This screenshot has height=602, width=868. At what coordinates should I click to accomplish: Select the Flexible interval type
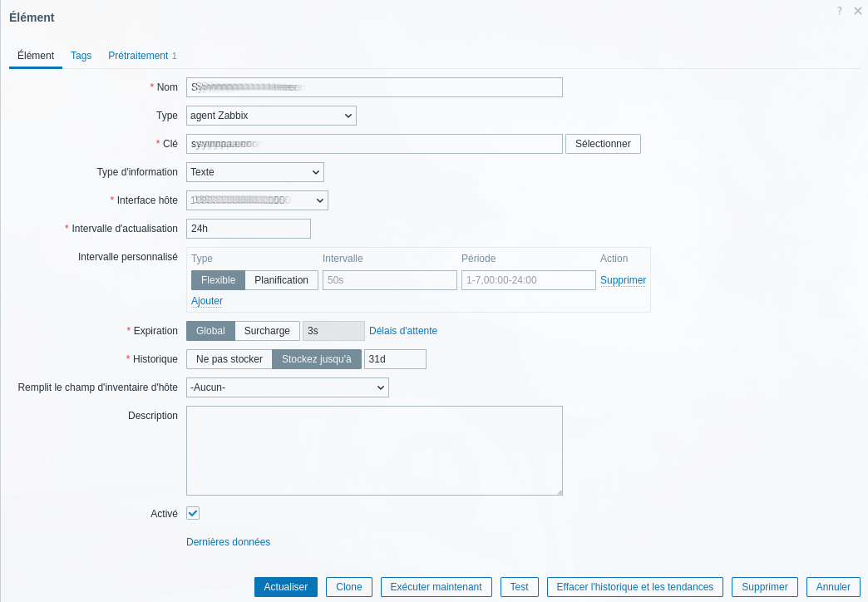tap(218, 280)
